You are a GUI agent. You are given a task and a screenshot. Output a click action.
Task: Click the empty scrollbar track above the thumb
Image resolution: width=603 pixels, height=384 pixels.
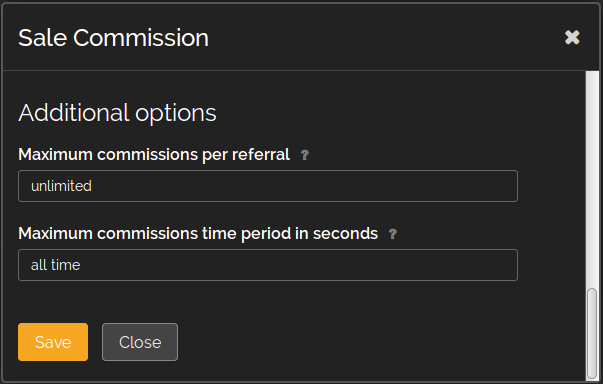[x=592, y=179]
